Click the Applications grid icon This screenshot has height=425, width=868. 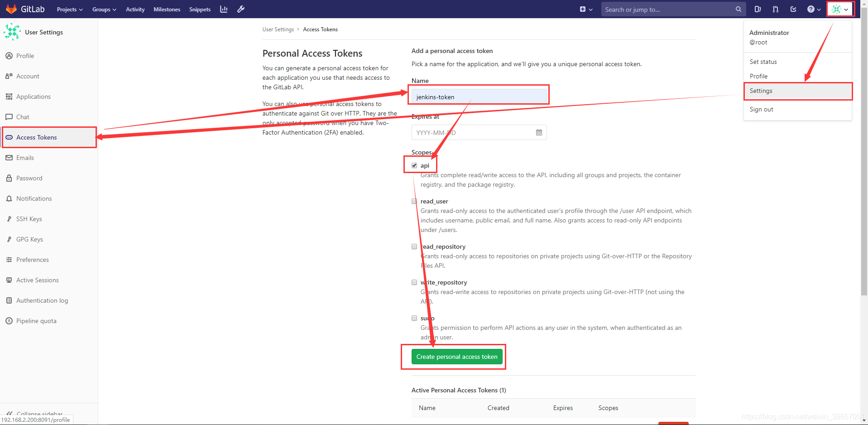[9, 97]
